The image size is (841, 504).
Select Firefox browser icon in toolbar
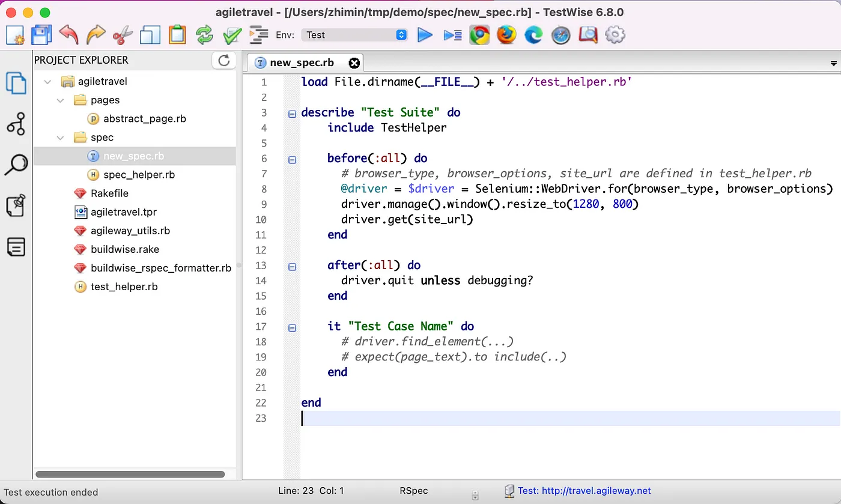pos(506,35)
